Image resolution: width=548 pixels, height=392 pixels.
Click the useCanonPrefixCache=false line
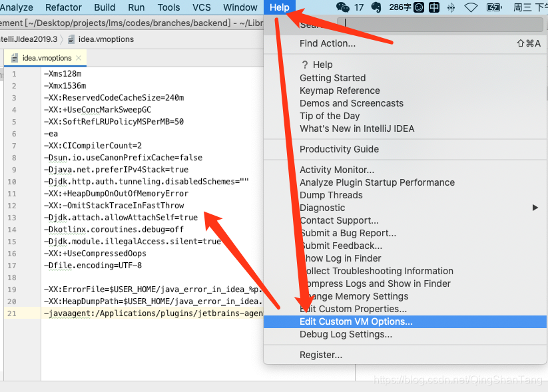click(123, 158)
